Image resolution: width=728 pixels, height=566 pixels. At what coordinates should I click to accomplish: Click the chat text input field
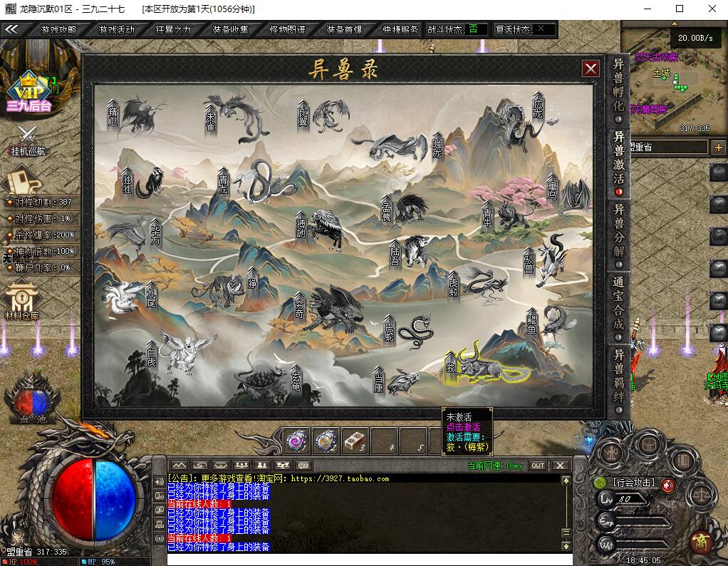(370, 560)
